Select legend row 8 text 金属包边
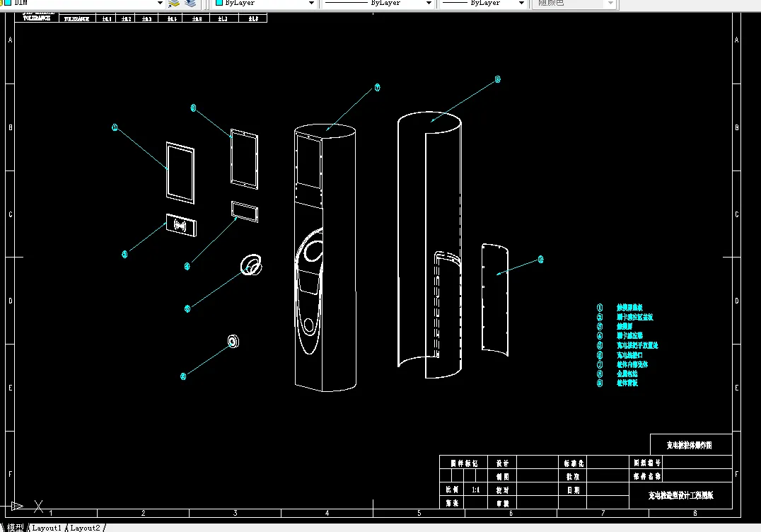The image size is (761, 532). click(627, 374)
